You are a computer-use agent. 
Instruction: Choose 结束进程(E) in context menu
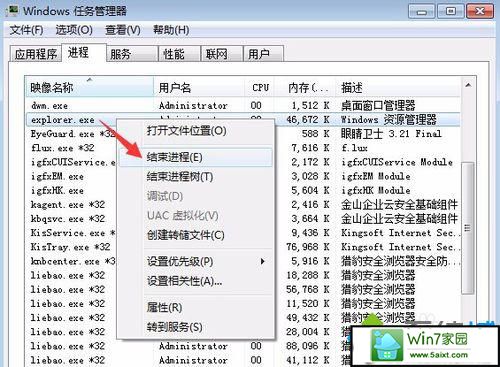(196, 157)
